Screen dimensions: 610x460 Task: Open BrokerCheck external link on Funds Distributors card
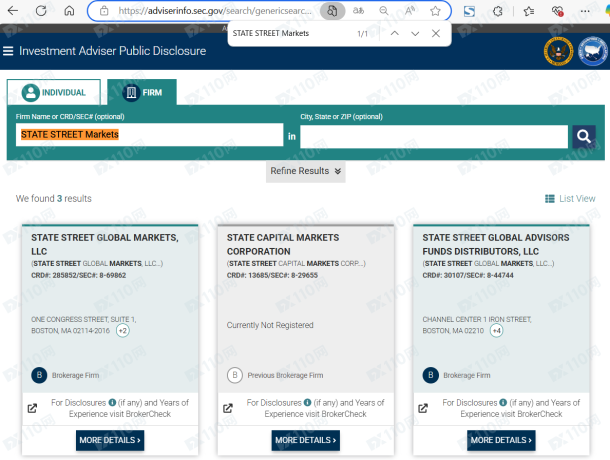click(423, 408)
